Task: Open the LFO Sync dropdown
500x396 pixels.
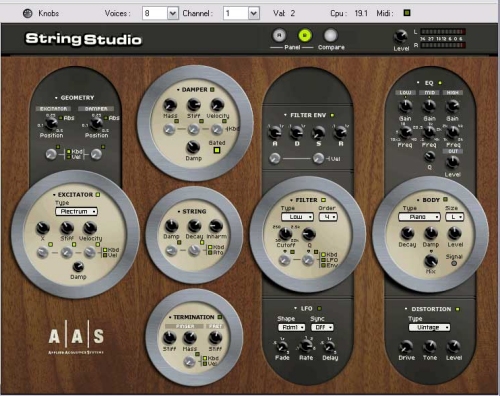Action: (322, 327)
